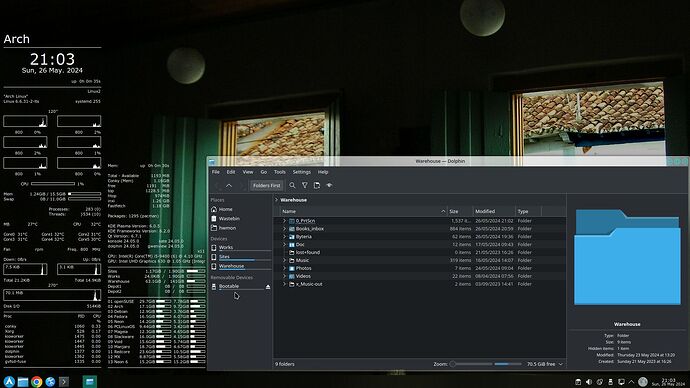Viewport: 690px width, 388px height.
Task: Show hidden system tray icons arrow
Action: pos(631,382)
